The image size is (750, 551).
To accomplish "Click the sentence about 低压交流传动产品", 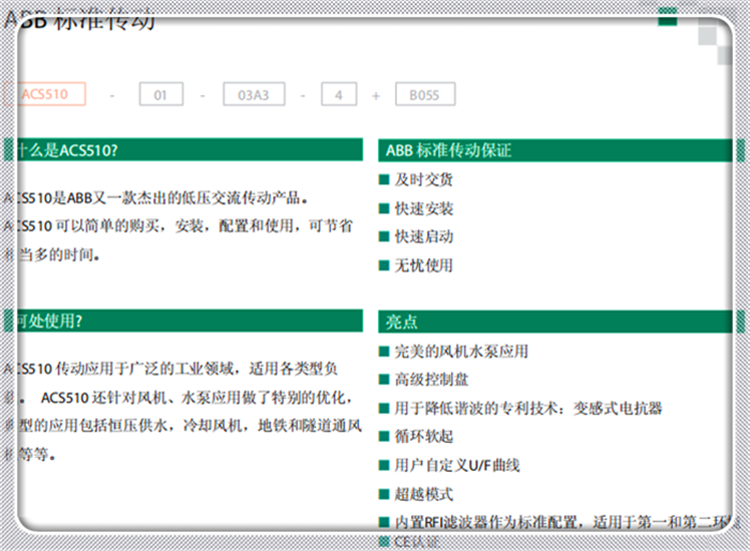I will [x=155, y=198].
